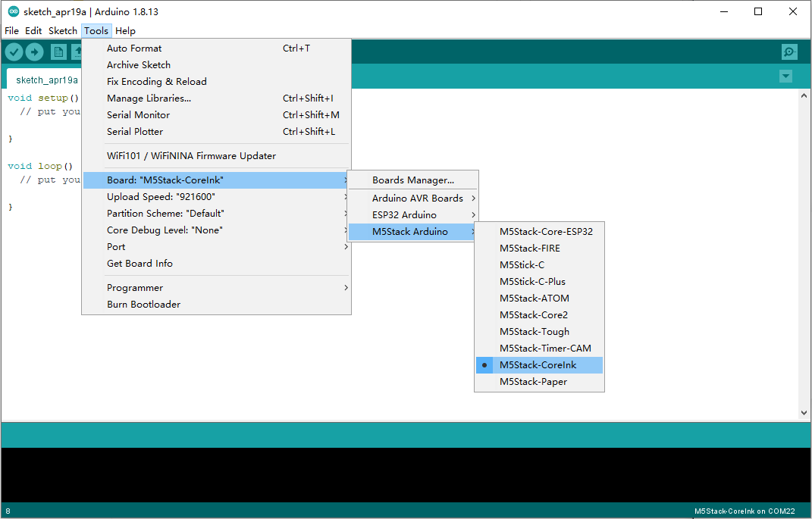Select M5Stack-Tough board

click(539, 332)
